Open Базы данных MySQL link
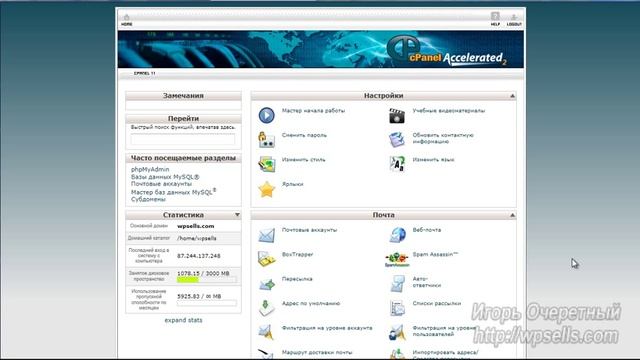This screenshot has width=640, height=360. (x=165, y=177)
